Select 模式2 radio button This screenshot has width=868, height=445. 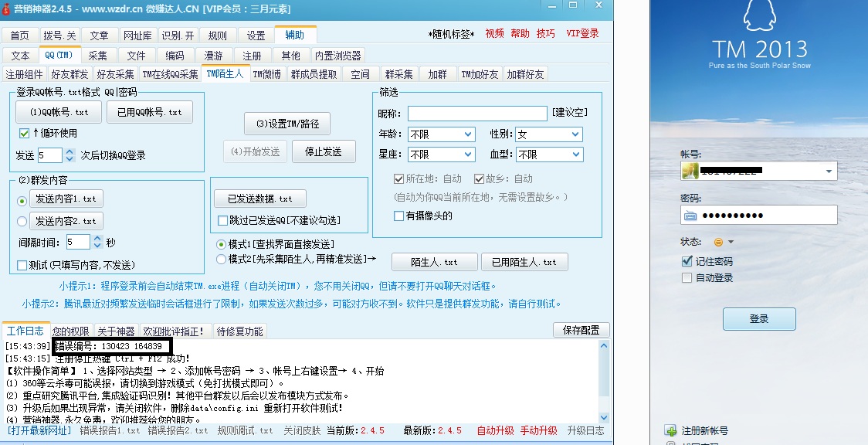222,259
